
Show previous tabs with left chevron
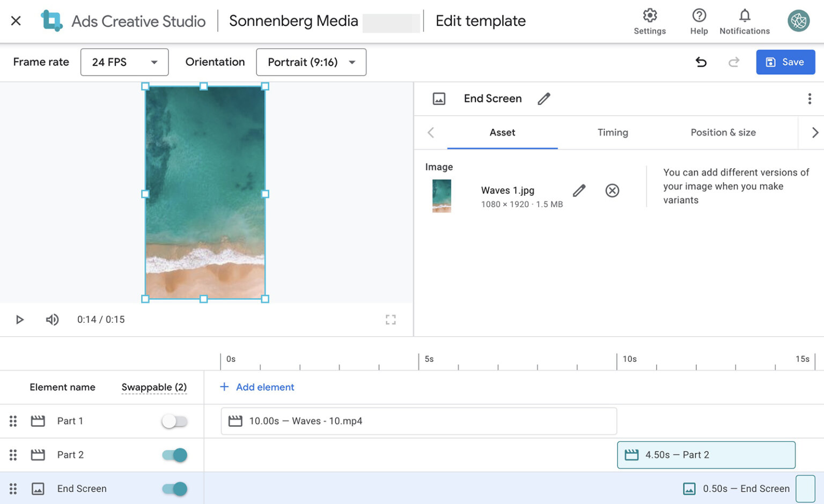pos(431,132)
